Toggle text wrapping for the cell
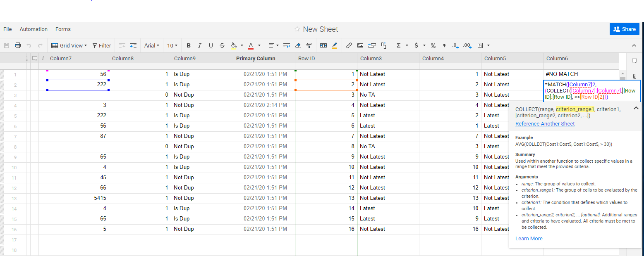The width and height of the screenshot is (644, 256). (x=287, y=45)
